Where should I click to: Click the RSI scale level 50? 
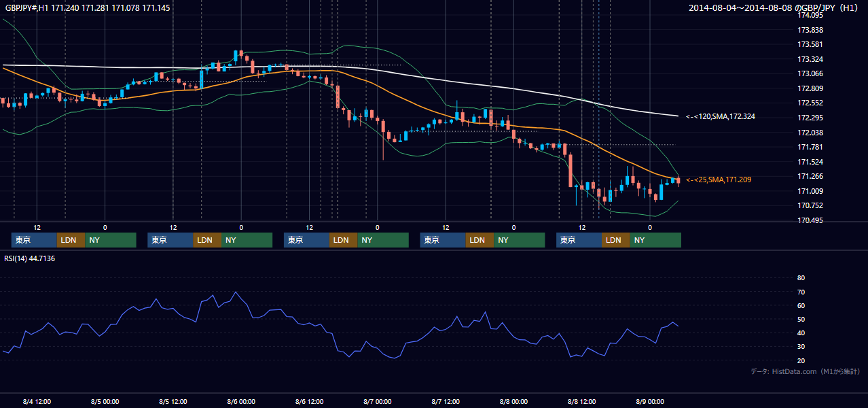click(x=801, y=319)
